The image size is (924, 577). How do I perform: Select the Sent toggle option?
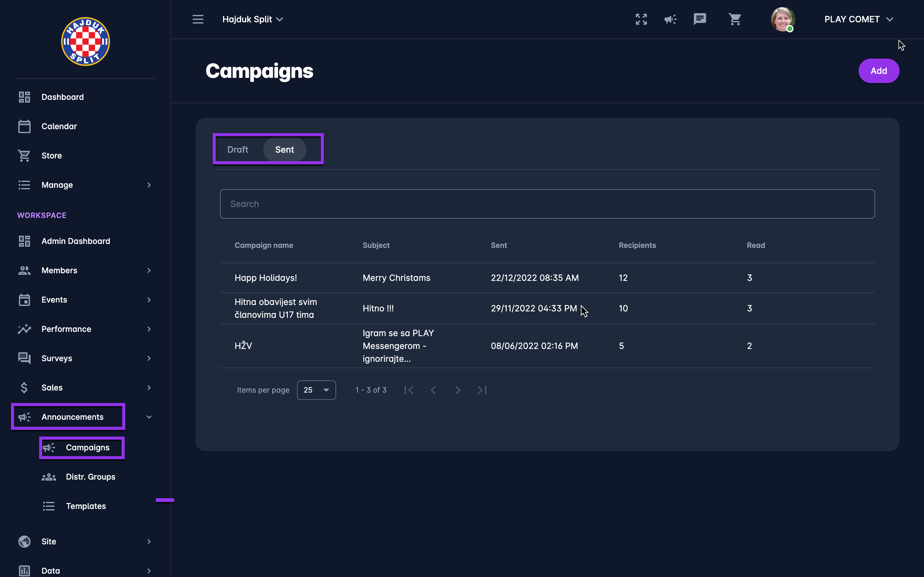point(284,150)
